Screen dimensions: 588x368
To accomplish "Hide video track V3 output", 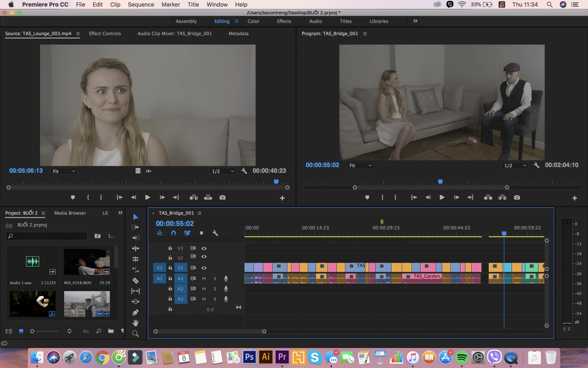I will 204,248.
